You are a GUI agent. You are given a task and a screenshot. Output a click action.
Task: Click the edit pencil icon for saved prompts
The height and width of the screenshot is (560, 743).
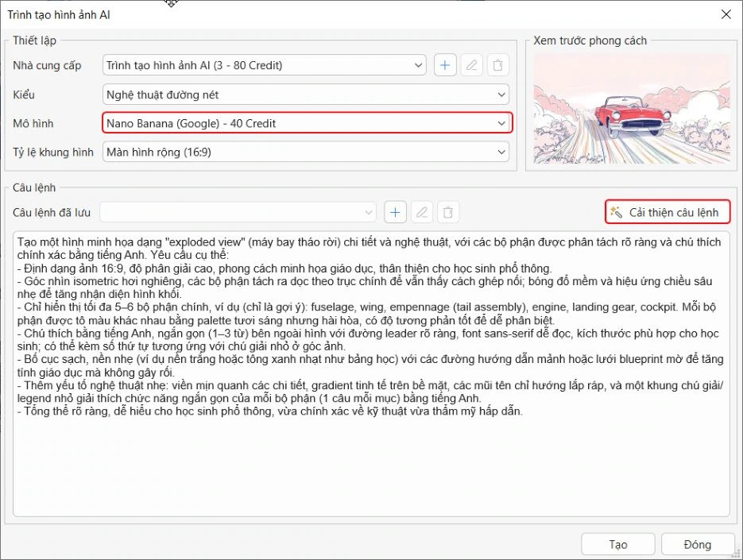(422, 212)
